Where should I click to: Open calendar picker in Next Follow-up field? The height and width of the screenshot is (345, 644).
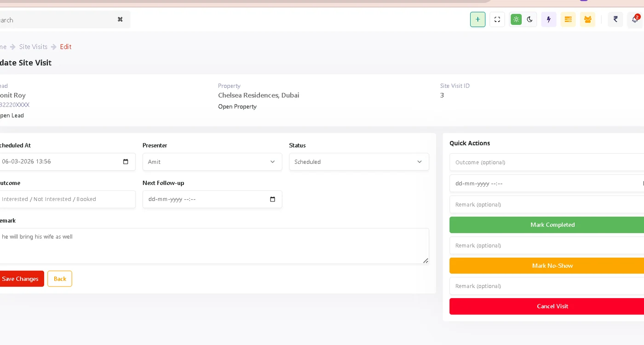click(x=272, y=200)
